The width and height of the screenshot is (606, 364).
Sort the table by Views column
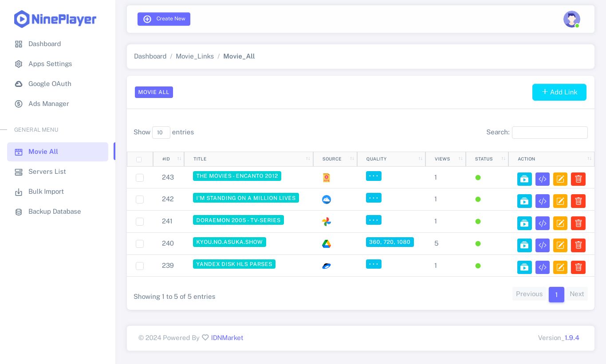(x=445, y=159)
